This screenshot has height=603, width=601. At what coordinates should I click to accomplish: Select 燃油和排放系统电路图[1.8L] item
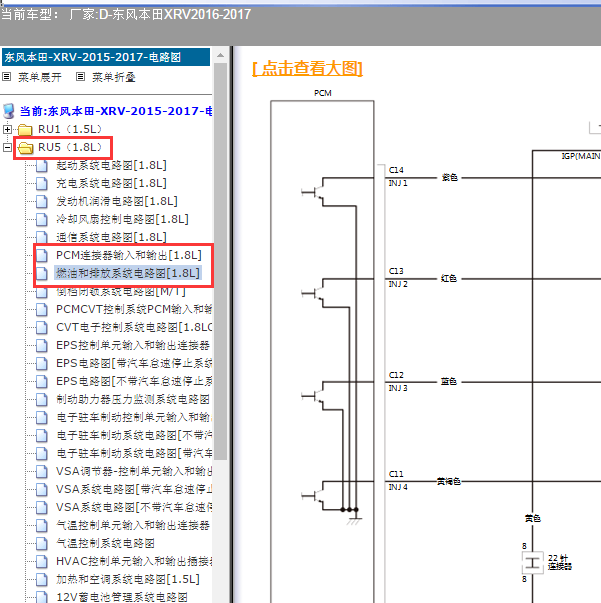point(128,273)
